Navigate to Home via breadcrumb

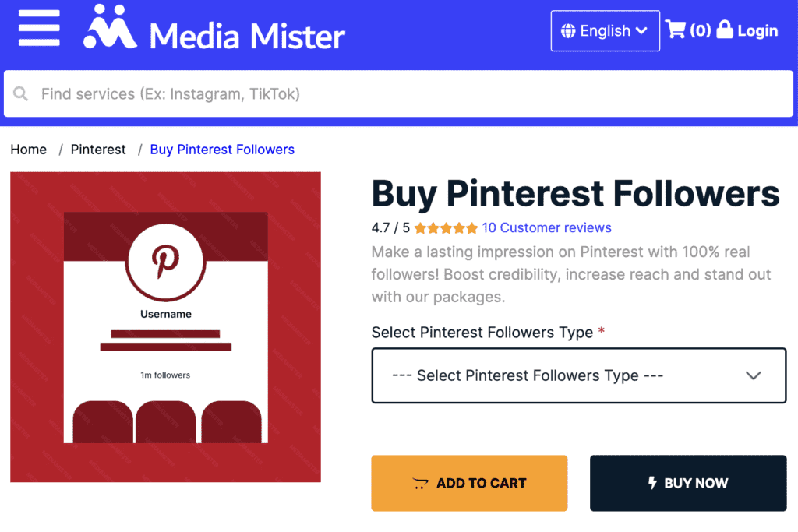[x=28, y=149]
